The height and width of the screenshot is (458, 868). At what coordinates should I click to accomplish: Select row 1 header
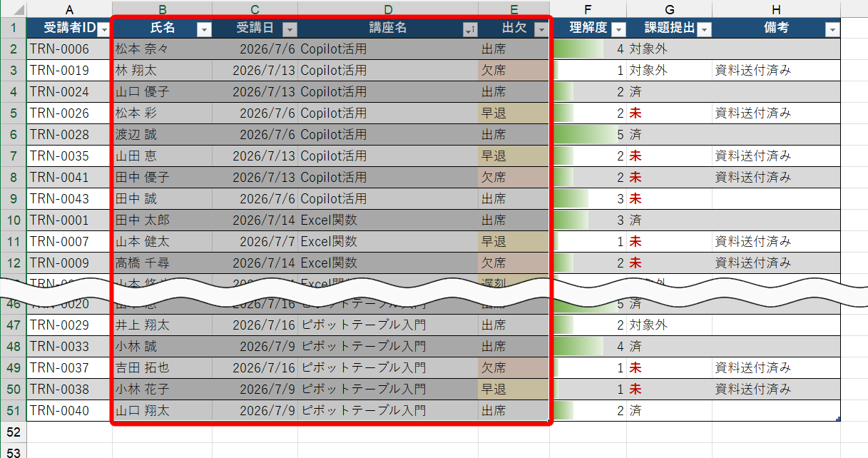14,29
